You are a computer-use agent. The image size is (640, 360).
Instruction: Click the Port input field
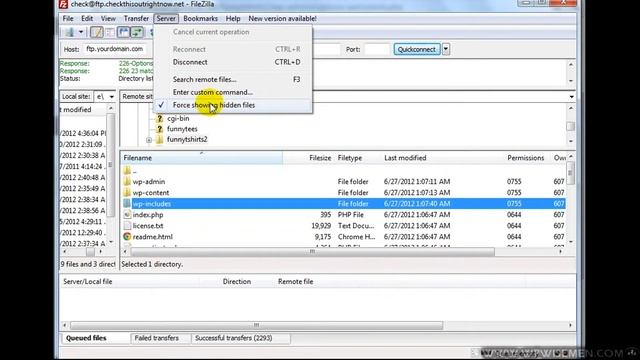click(377, 49)
